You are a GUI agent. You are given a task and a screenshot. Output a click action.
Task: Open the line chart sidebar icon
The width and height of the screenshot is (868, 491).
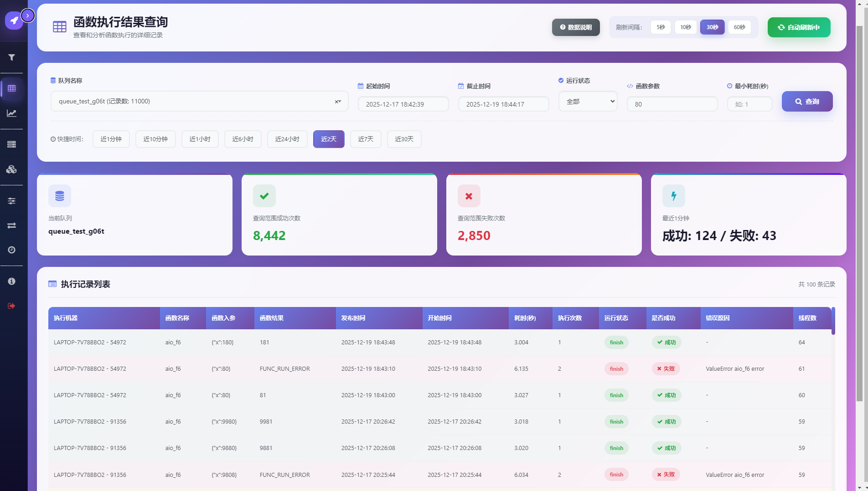coord(12,113)
